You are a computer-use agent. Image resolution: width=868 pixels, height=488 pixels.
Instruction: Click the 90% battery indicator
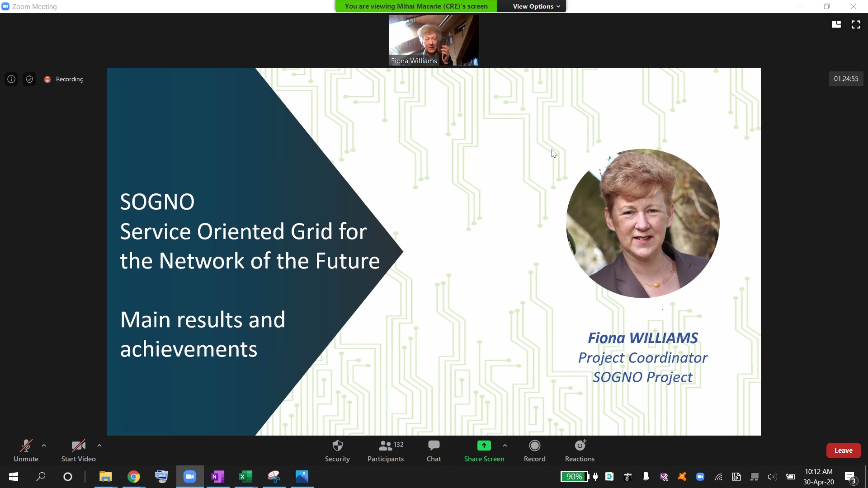coord(575,477)
